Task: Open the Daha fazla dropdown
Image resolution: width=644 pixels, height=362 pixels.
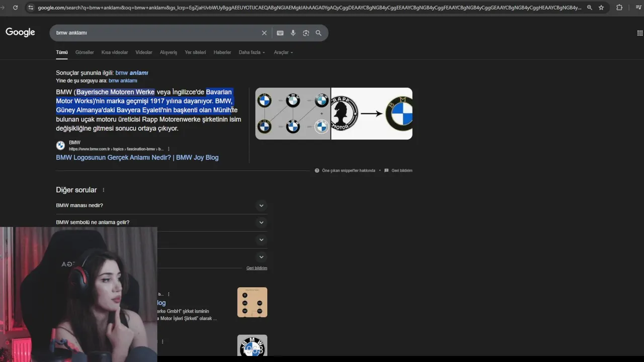Action: [252, 52]
